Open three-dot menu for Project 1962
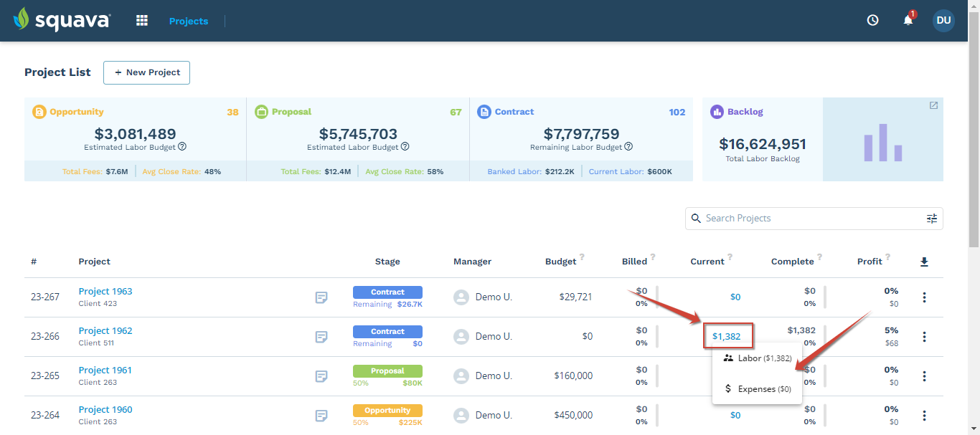980x435 pixels. click(x=924, y=337)
